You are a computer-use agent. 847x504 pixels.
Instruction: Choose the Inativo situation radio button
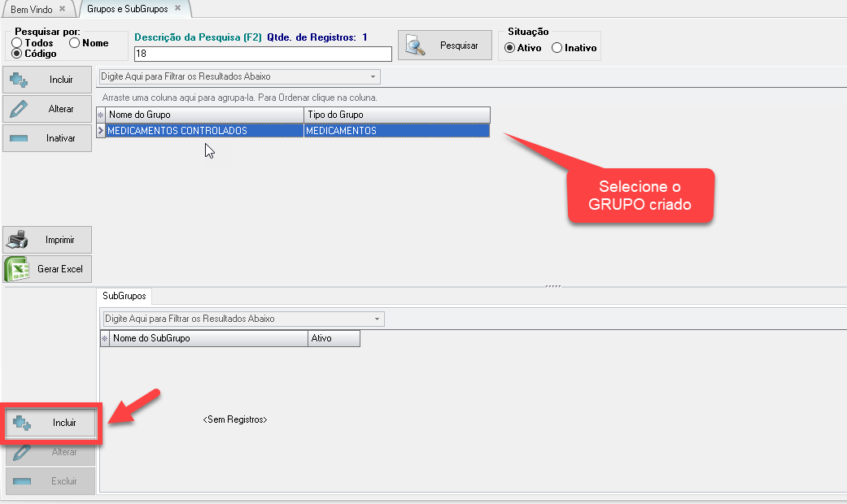point(557,48)
